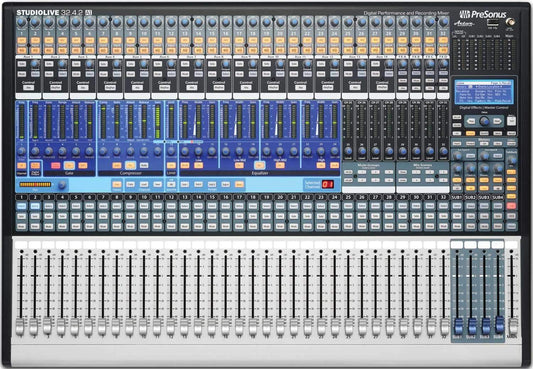Screen dimensions: 533x369
Task: Adjust the Compressor Ratio knob
Action: point(117,152)
